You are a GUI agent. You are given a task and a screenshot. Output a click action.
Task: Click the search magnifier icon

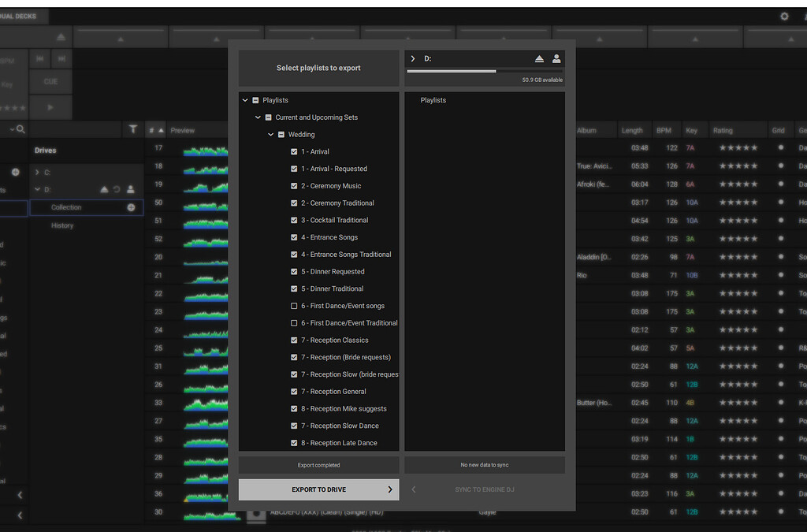click(x=21, y=129)
